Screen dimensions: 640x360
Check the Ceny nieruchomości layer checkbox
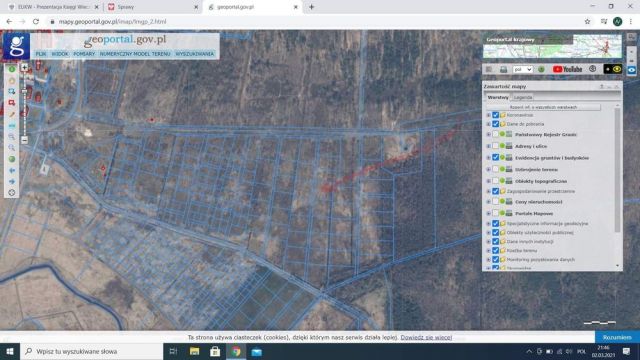(x=496, y=202)
